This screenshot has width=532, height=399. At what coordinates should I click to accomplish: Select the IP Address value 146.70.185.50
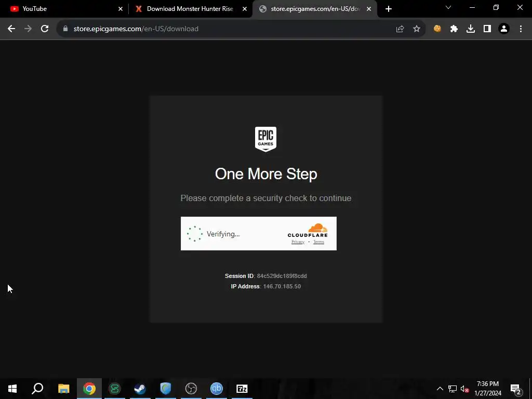point(282,286)
